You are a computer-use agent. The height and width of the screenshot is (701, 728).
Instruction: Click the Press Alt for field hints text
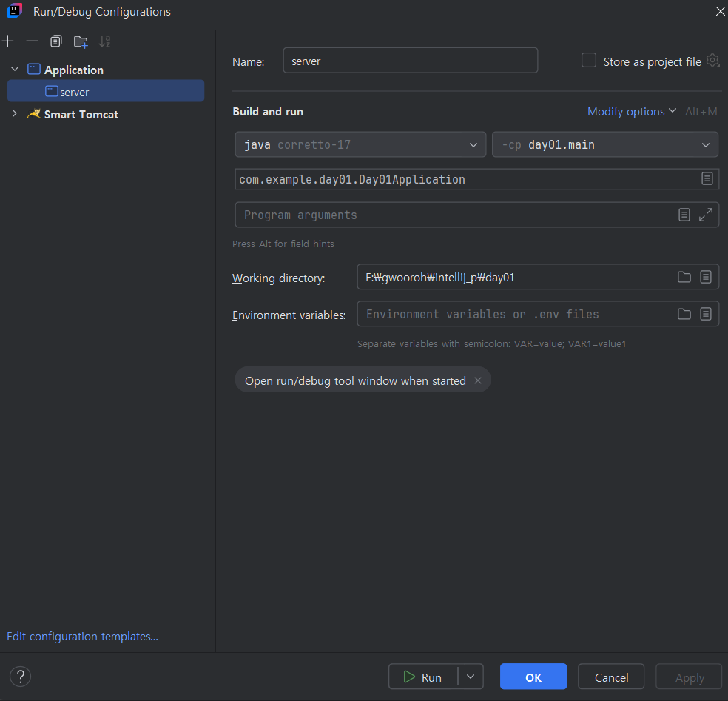click(x=283, y=244)
